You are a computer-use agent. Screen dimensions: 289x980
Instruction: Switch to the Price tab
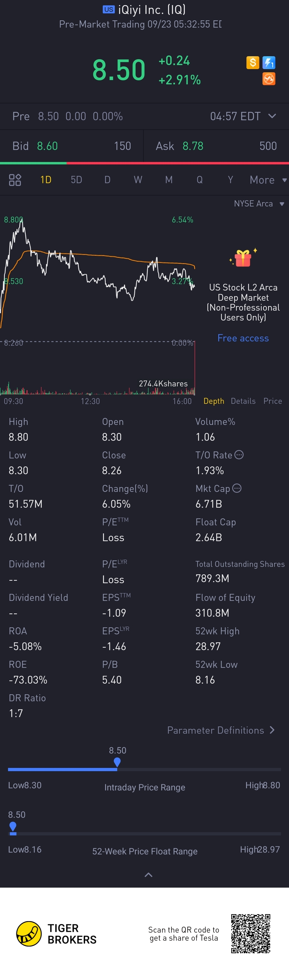coord(273,401)
